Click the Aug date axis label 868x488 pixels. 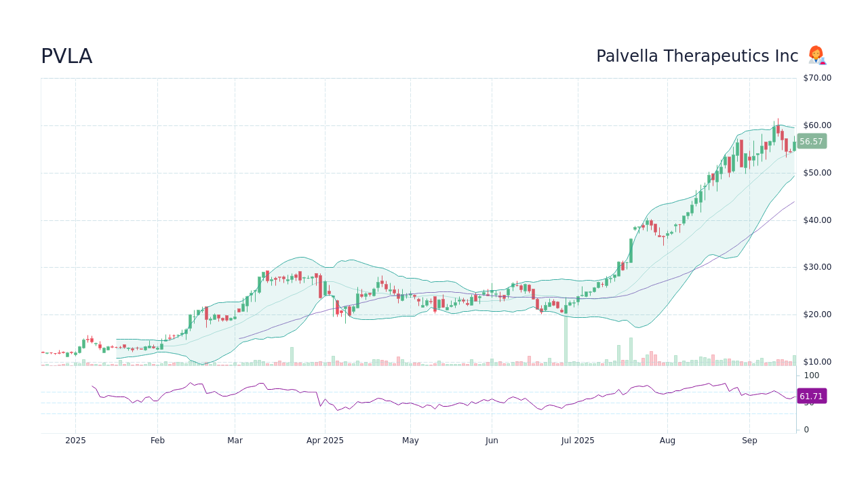coord(667,441)
